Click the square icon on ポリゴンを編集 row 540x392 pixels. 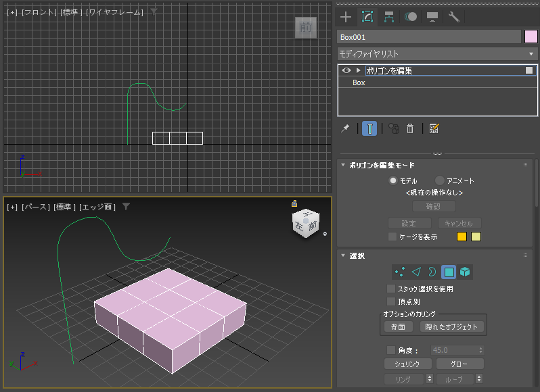click(x=529, y=70)
